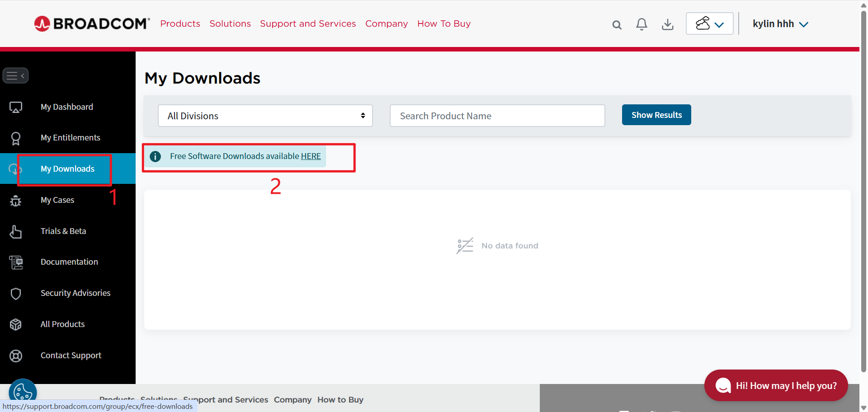Open Trials & Beta in sidebar
Image resolution: width=868 pixels, height=412 pixels.
63,231
